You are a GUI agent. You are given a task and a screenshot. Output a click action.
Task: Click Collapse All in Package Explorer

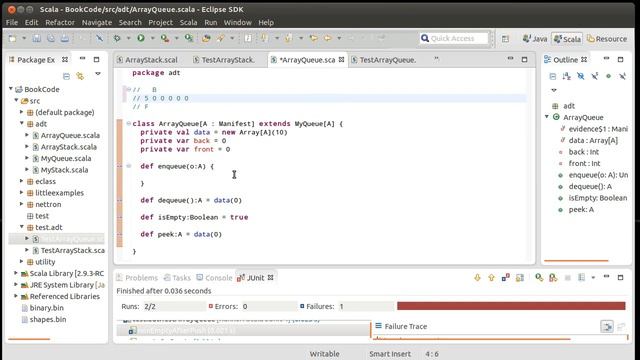click(x=67, y=76)
